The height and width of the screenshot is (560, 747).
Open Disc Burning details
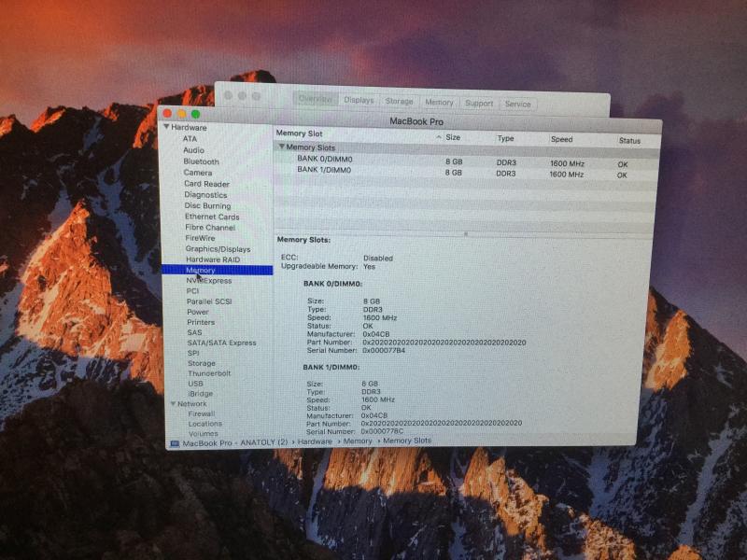pos(207,205)
